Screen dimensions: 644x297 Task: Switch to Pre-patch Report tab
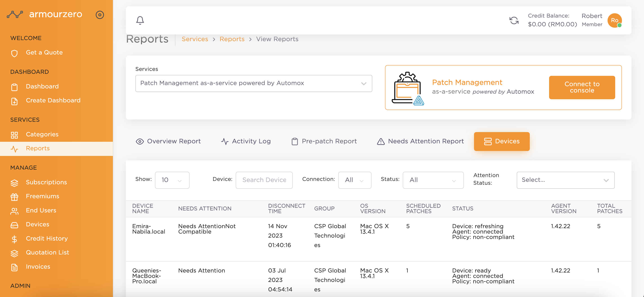point(324,141)
